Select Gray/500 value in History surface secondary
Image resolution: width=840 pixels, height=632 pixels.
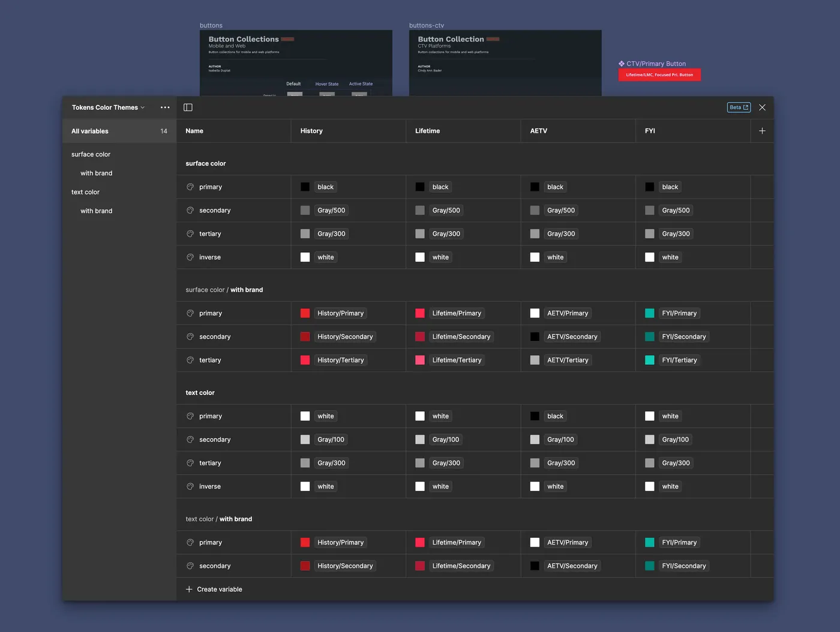coord(331,210)
